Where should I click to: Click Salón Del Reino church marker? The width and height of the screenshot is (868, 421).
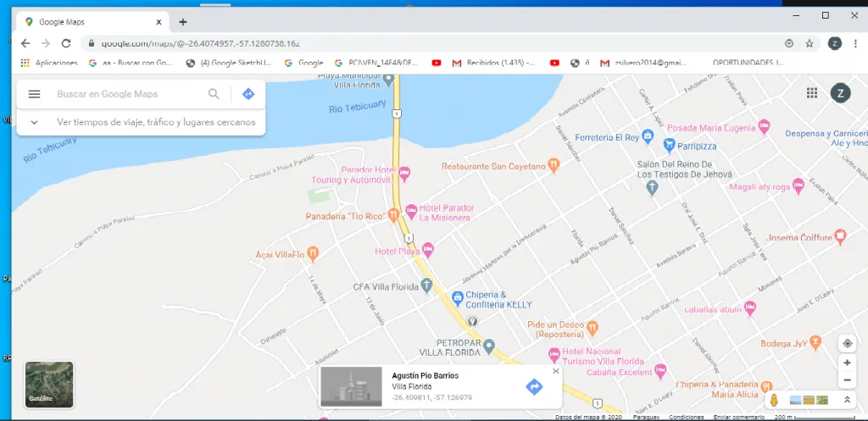click(652, 189)
